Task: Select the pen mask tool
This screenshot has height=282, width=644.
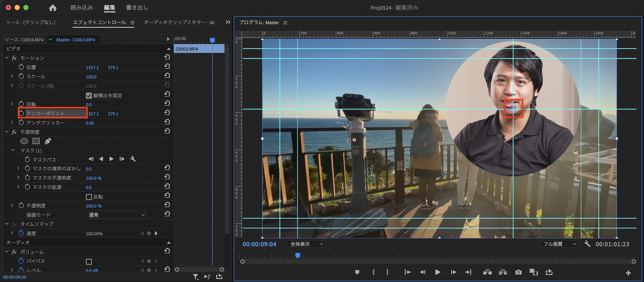Action: coord(48,141)
